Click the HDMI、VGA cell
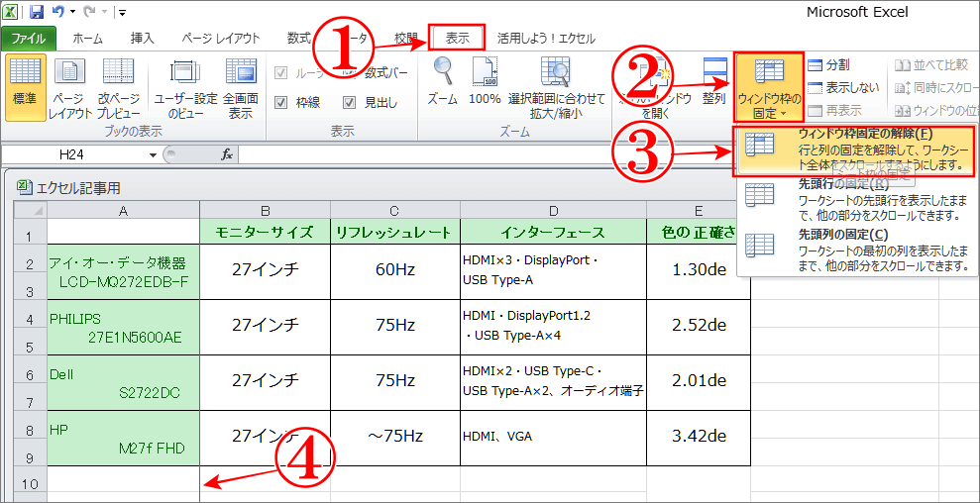The height and width of the screenshot is (503, 980). pyautogui.click(x=553, y=438)
